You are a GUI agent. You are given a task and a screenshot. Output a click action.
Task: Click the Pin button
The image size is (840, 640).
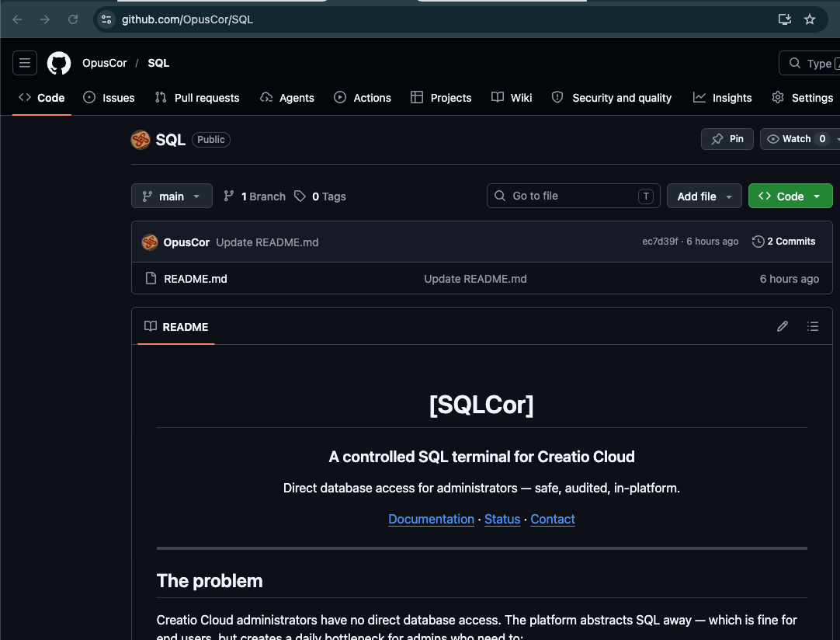[x=727, y=139]
